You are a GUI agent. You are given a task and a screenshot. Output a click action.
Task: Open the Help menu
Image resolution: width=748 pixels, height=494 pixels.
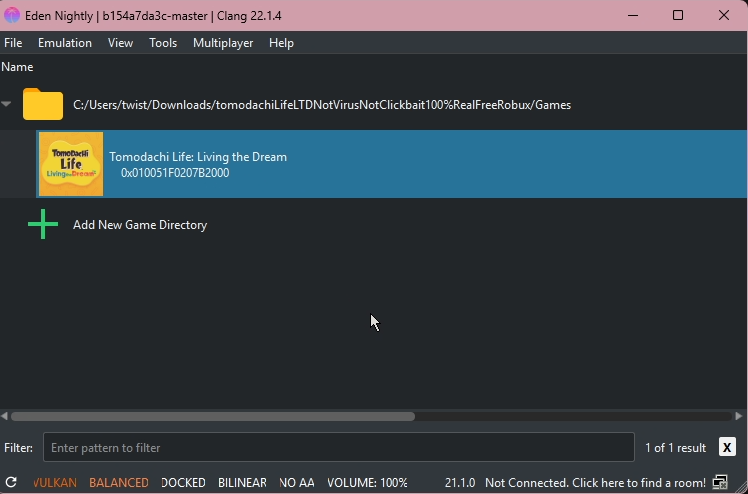pos(281,43)
